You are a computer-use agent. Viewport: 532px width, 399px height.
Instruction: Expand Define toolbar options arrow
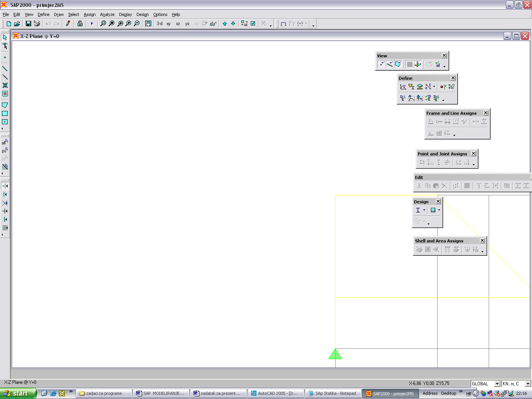point(443,100)
